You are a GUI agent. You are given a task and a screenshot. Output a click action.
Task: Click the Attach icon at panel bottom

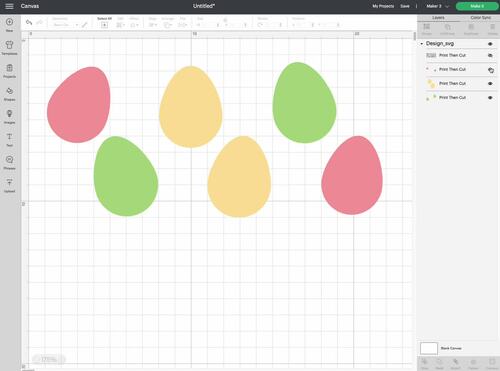pos(455,362)
